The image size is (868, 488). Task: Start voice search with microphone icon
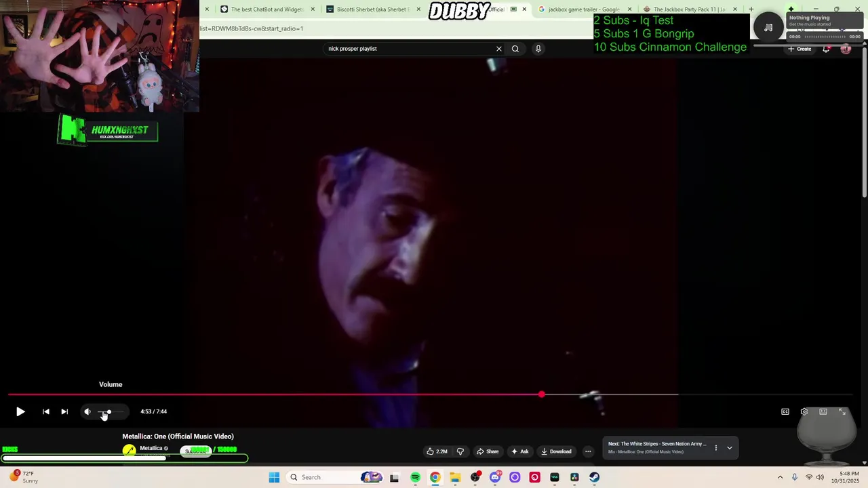coord(538,49)
